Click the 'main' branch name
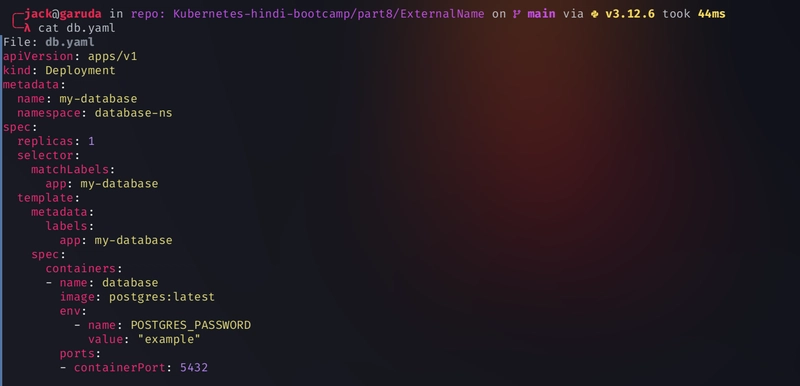 point(541,14)
